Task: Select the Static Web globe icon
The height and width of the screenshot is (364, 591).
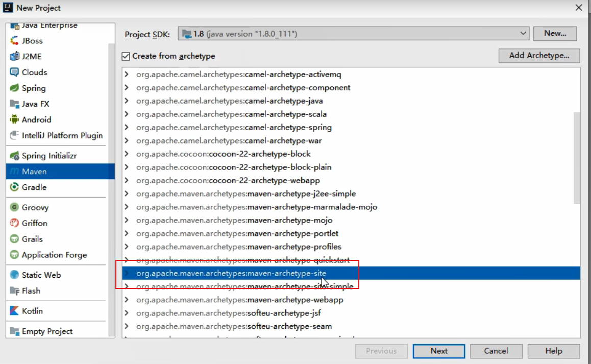Action: point(14,275)
